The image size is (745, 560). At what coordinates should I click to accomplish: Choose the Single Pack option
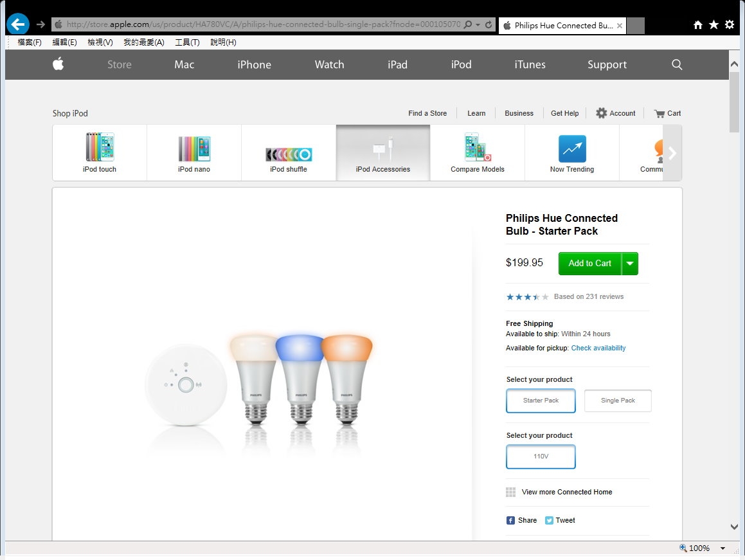pyautogui.click(x=618, y=401)
